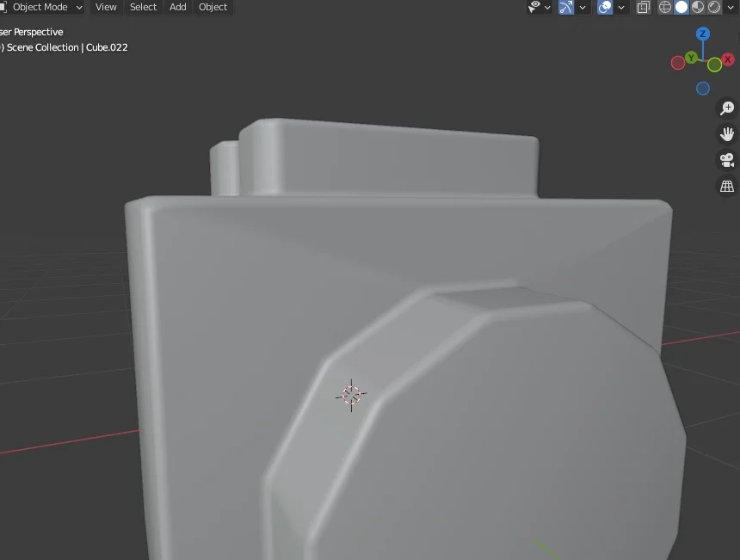Open the Object Mode selector dropdown

tap(42, 7)
